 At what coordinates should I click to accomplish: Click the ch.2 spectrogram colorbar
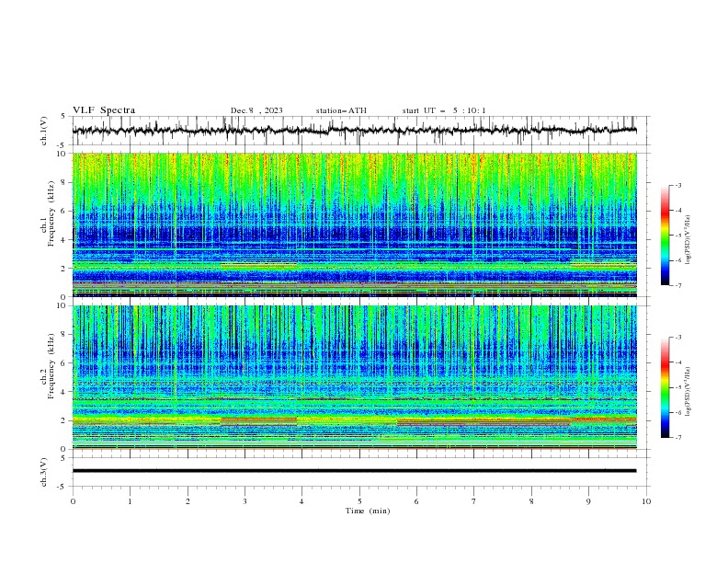pos(665,387)
